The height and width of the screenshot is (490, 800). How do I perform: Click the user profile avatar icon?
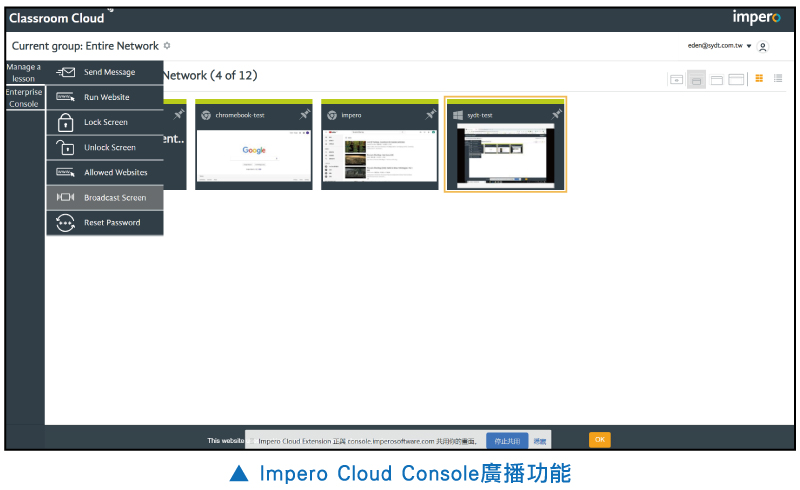point(763,47)
